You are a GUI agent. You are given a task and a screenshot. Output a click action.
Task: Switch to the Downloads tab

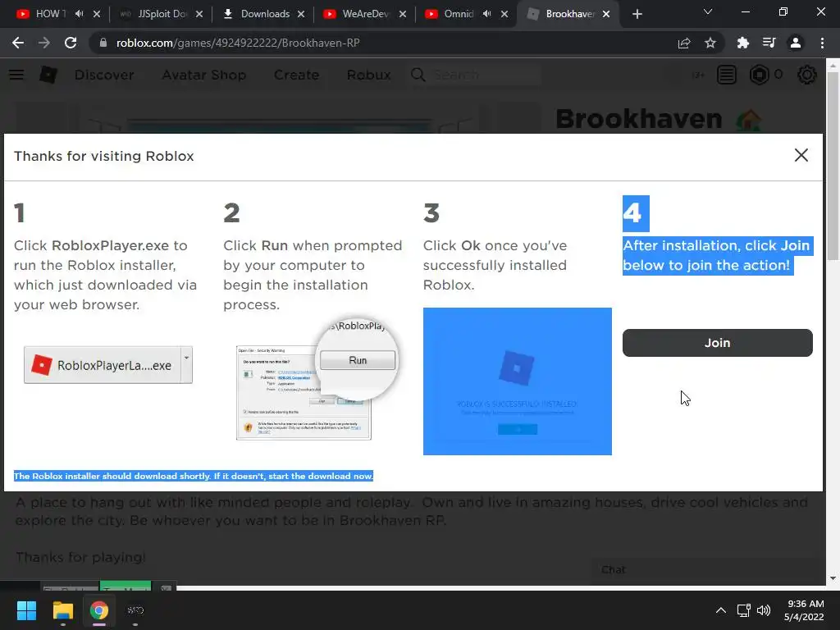pos(265,14)
